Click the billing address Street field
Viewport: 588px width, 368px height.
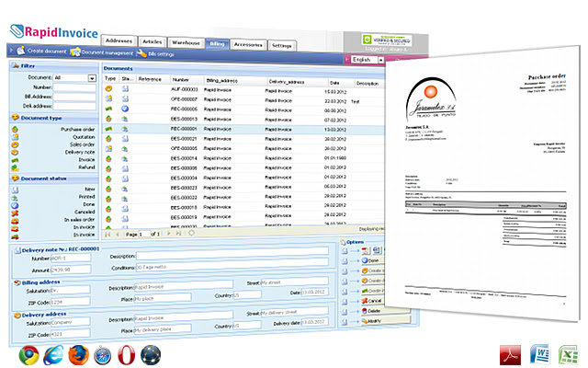[294, 282]
